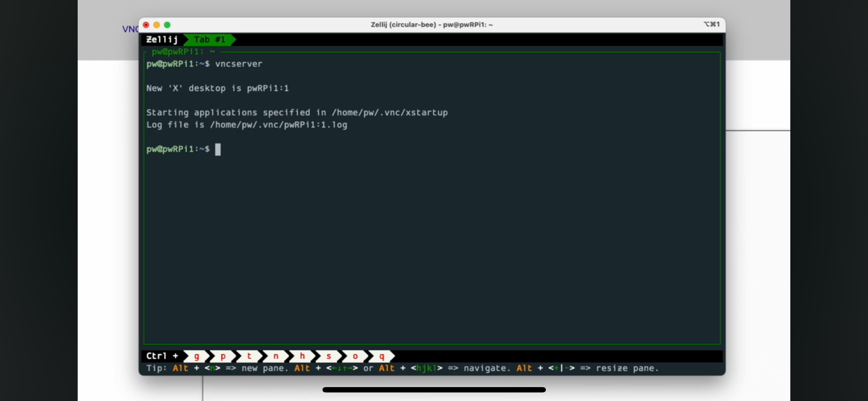Select the 's' scroll mode key
The width and height of the screenshot is (868, 401).
coord(329,356)
